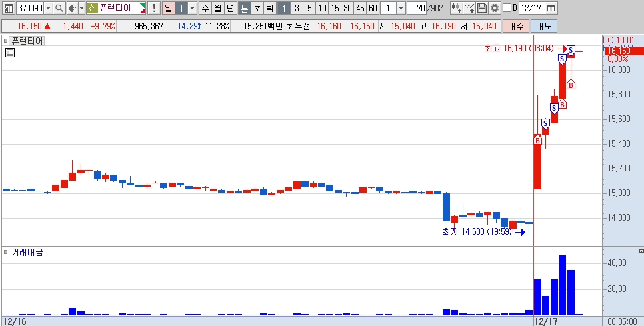
Task: Click the date input field 12/17
Action: [x=533, y=8]
